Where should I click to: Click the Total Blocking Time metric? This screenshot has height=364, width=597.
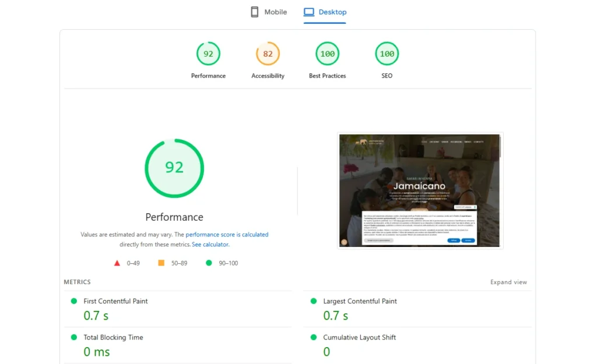[x=113, y=337]
